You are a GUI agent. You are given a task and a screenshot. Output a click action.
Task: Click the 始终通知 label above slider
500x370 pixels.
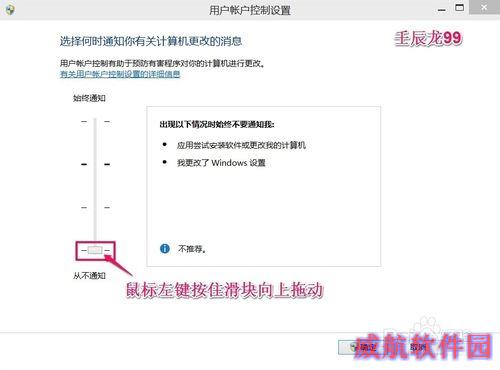click(x=89, y=98)
